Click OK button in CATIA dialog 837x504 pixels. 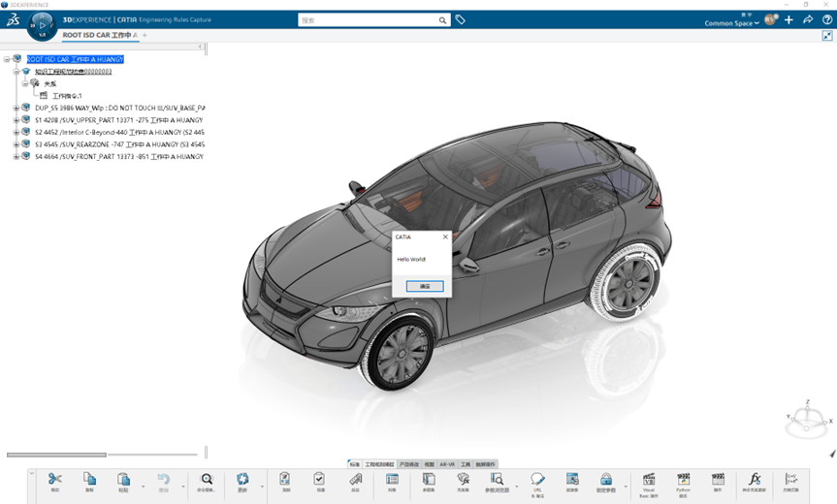pos(425,286)
